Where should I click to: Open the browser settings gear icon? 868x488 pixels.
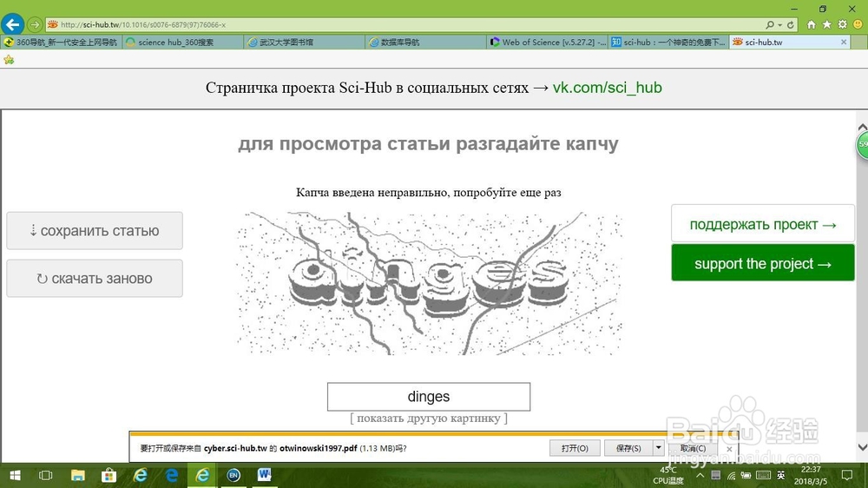(842, 25)
